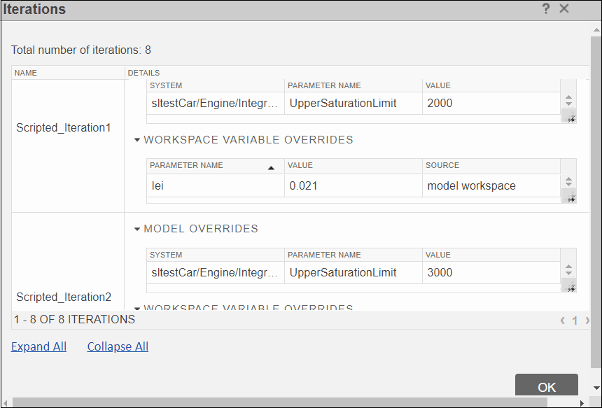
Task: Select page number 1 in pager
Action: pyautogui.click(x=575, y=320)
